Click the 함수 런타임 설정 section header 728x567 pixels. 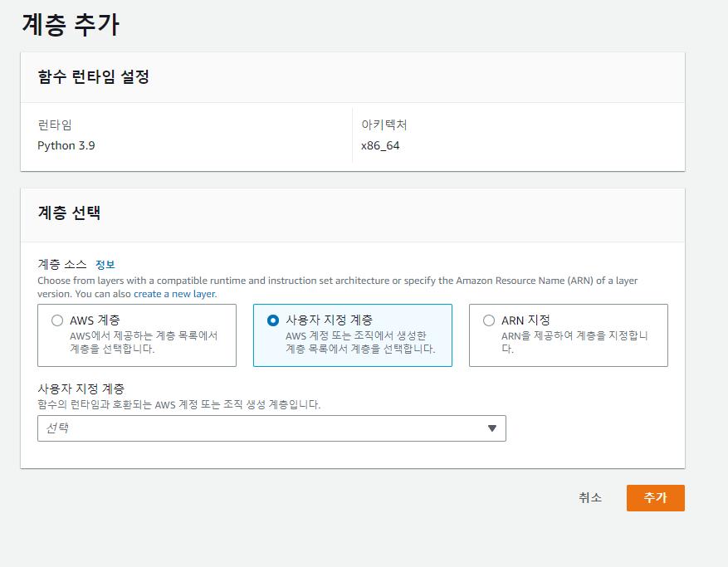(x=93, y=76)
